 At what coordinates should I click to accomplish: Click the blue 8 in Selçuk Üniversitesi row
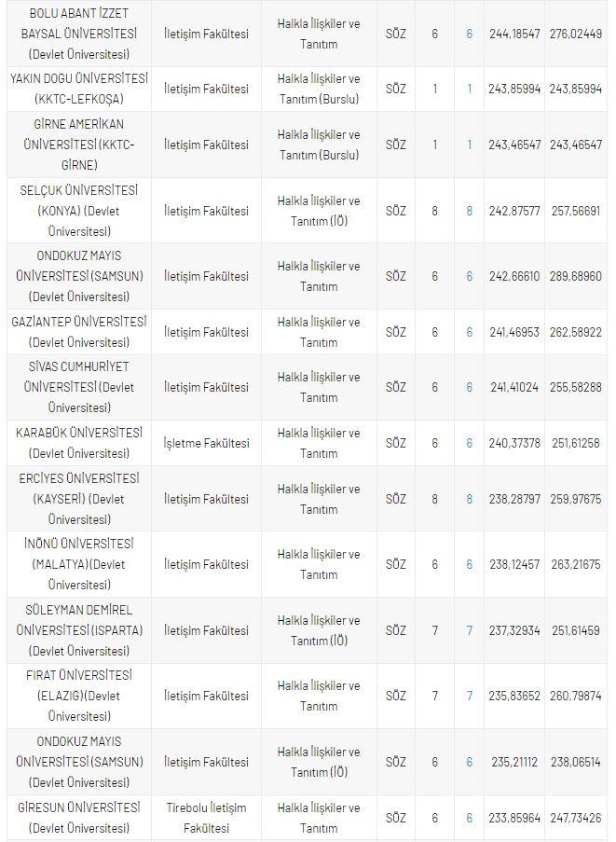tap(470, 211)
